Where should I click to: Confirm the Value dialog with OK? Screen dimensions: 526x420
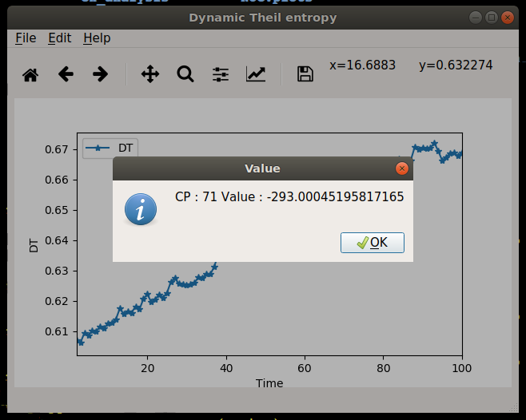tap(373, 243)
